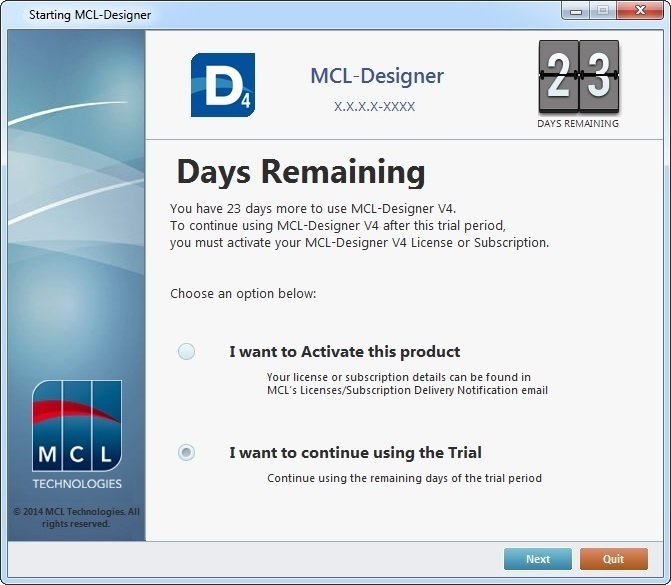The height and width of the screenshot is (585, 671).
Task: Click the Starting MCL-Designer title bar text
Action: click(90, 15)
